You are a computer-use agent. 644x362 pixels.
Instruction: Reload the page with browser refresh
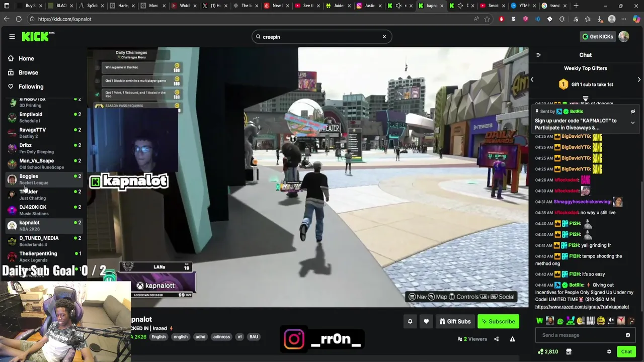[19, 19]
